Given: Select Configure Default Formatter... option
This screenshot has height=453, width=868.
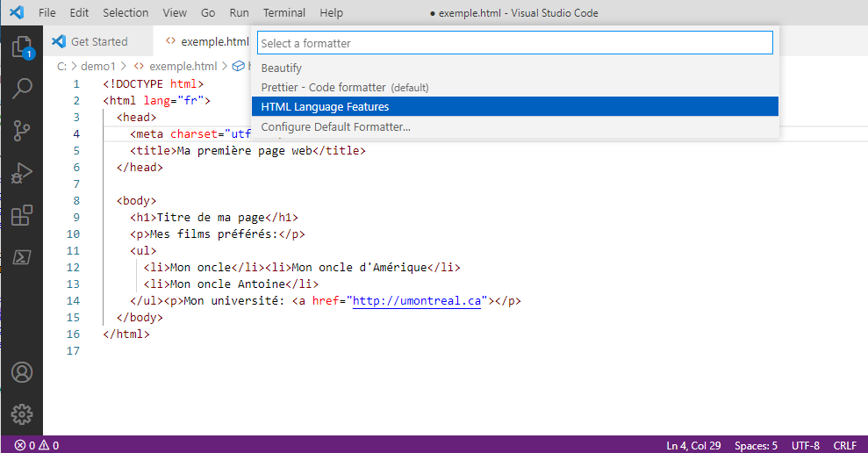Looking at the screenshot, I should point(515,126).
